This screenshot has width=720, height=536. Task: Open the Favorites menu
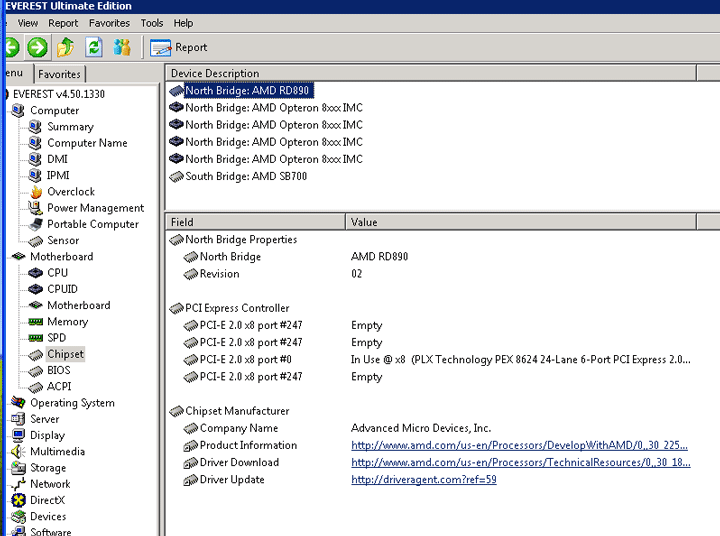[109, 23]
